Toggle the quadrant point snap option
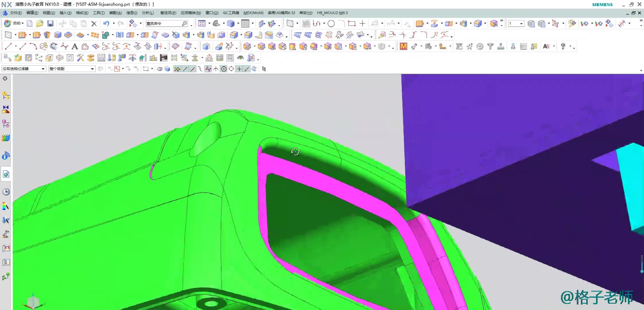Viewport: 644px width, 310px height. (231, 69)
